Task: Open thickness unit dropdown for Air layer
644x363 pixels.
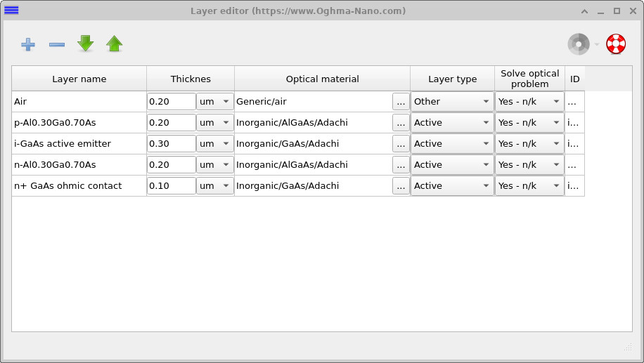Action: [215, 101]
